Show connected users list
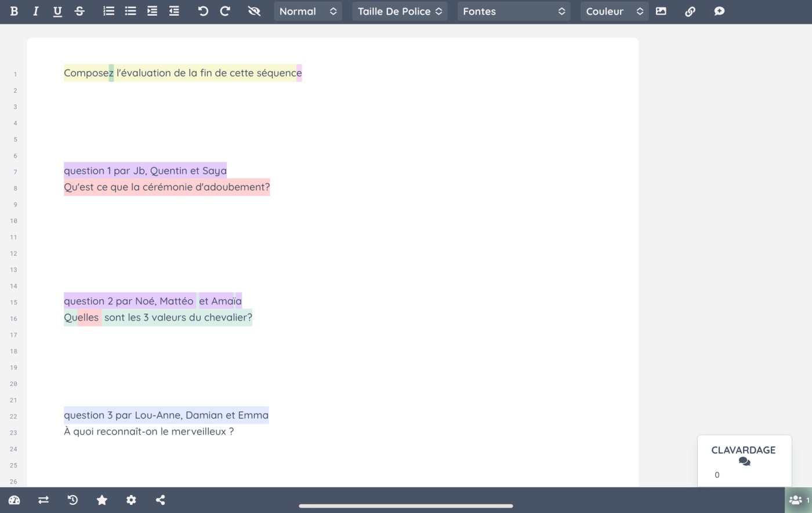This screenshot has height=513, width=812. point(798,500)
